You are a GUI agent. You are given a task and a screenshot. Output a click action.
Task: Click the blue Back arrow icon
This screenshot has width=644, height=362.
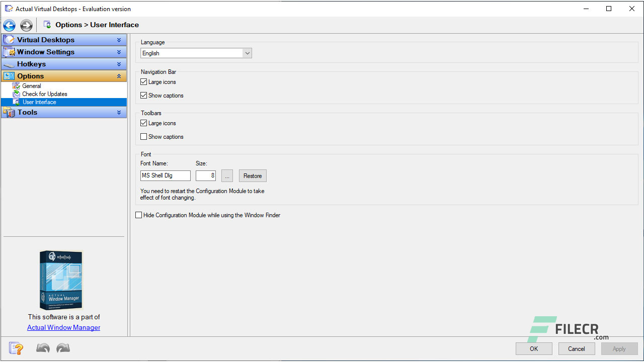coord(10,25)
